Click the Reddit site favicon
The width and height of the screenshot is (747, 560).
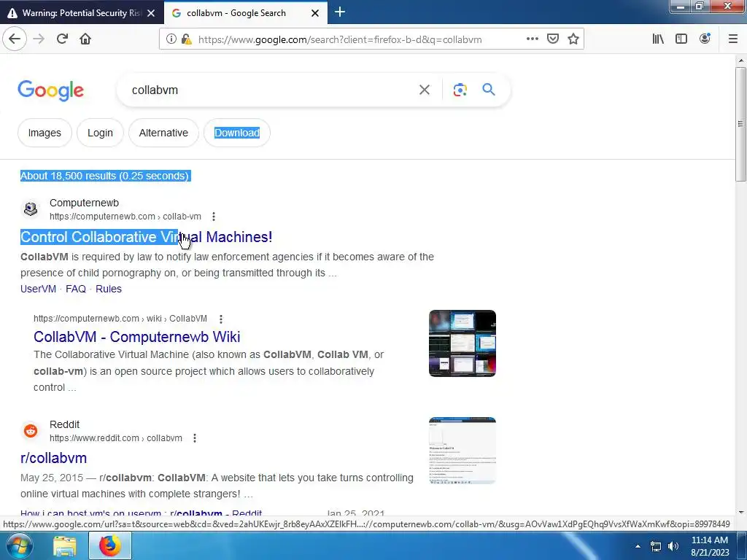pyautogui.click(x=31, y=430)
